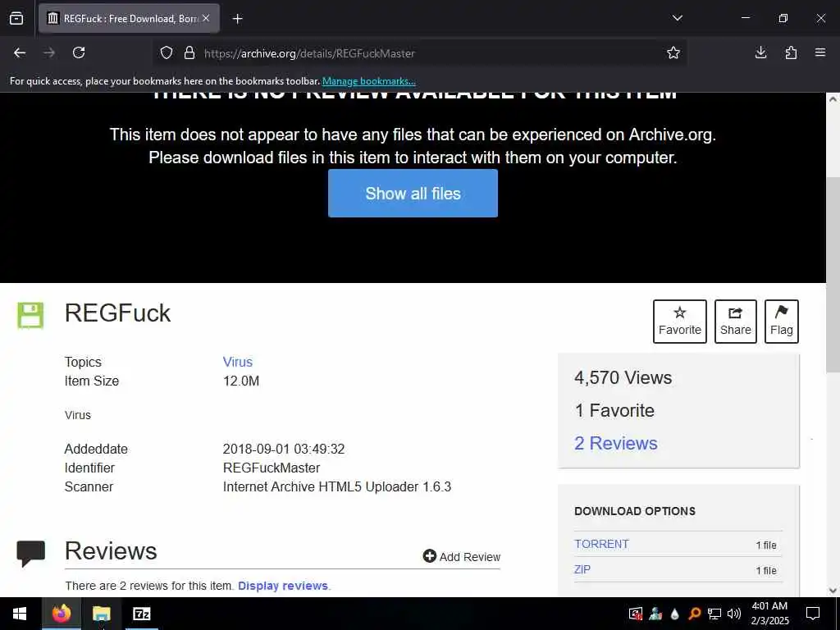Click the identifier value REGFuckMaster

[x=271, y=468]
